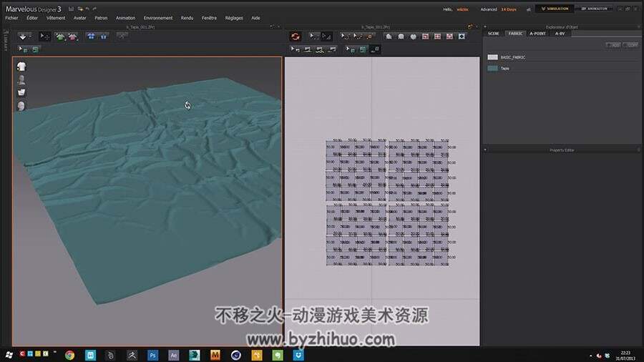The width and height of the screenshot is (644, 362).
Task: Click the dark highlighted tool in second 2D toolbar row
Action: (x=375, y=49)
